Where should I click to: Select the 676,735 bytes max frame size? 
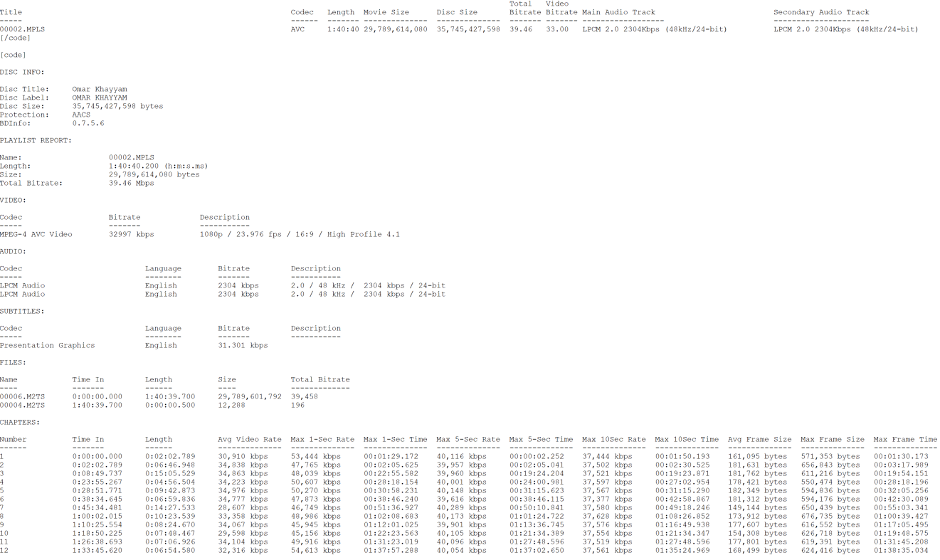tap(829, 516)
